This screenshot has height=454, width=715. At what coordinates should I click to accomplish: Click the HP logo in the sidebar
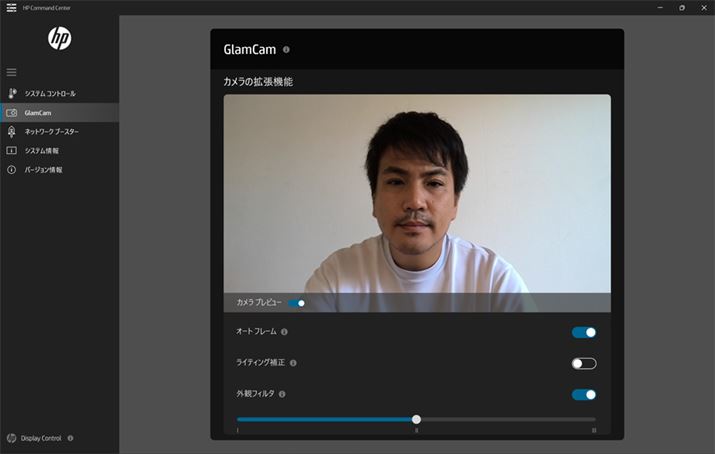click(59, 39)
